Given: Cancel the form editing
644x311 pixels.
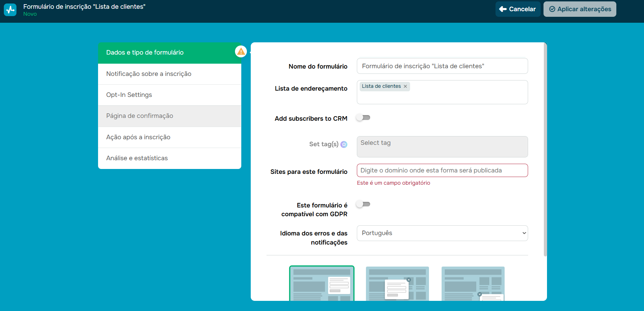Looking at the screenshot, I should tap(518, 9).
